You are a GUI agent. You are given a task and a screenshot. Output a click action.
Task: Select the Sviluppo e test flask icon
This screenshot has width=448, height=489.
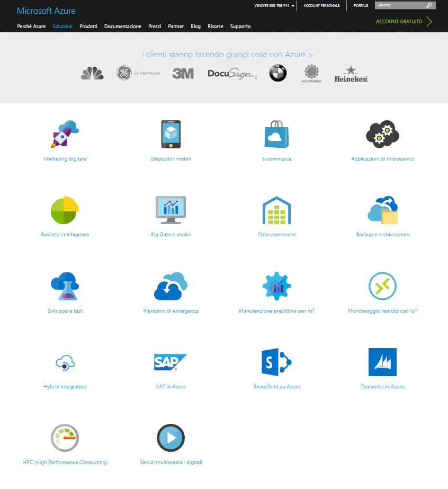[65, 286]
